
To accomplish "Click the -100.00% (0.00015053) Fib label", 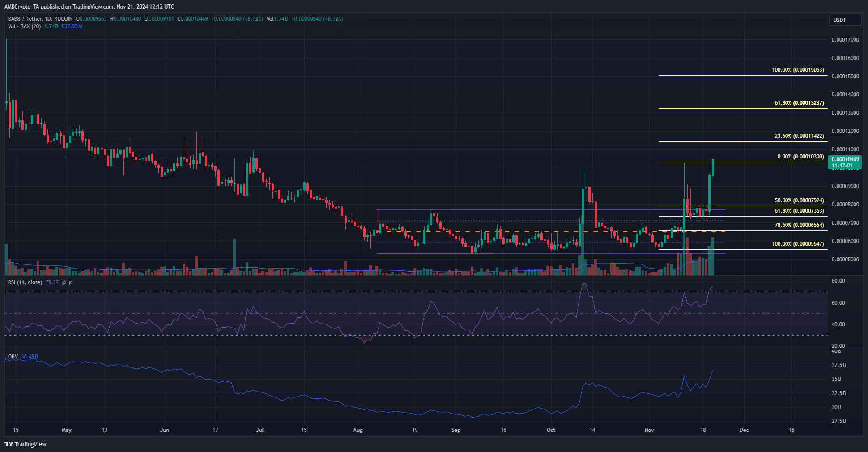I will click(796, 70).
